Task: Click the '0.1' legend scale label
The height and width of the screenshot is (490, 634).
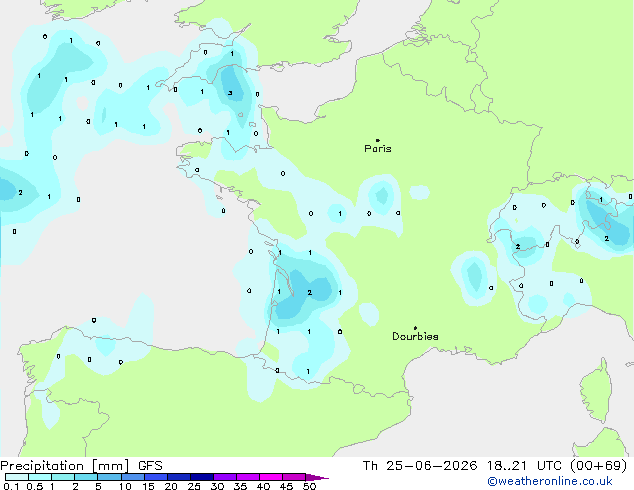Action: pyautogui.click(x=11, y=486)
